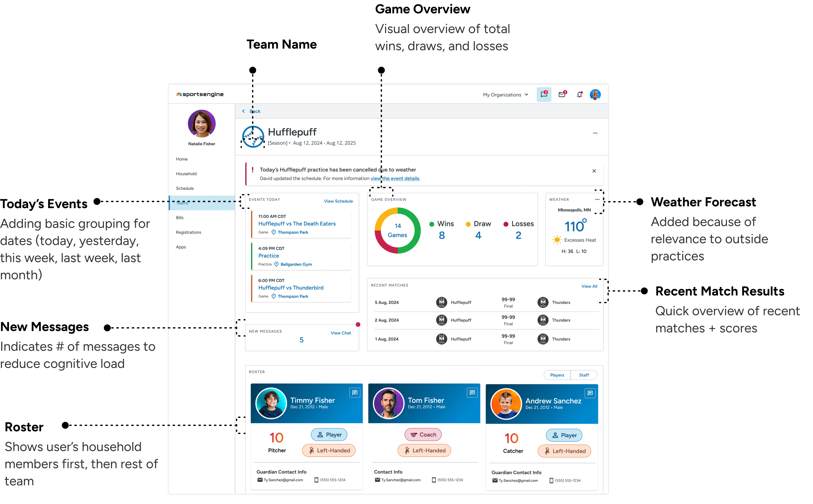Select Registrations in the sidebar menu
The width and height of the screenshot is (813, 504).
tap(188, 232)
